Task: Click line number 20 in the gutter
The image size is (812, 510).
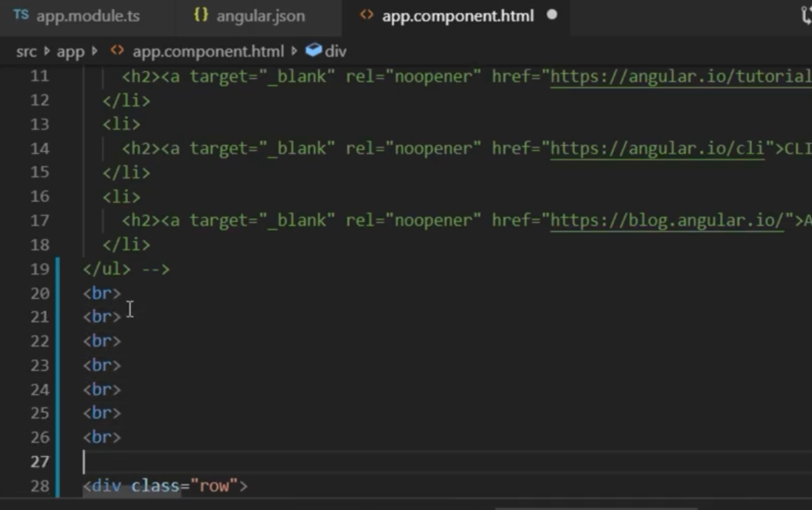Action: pos(40,293)
